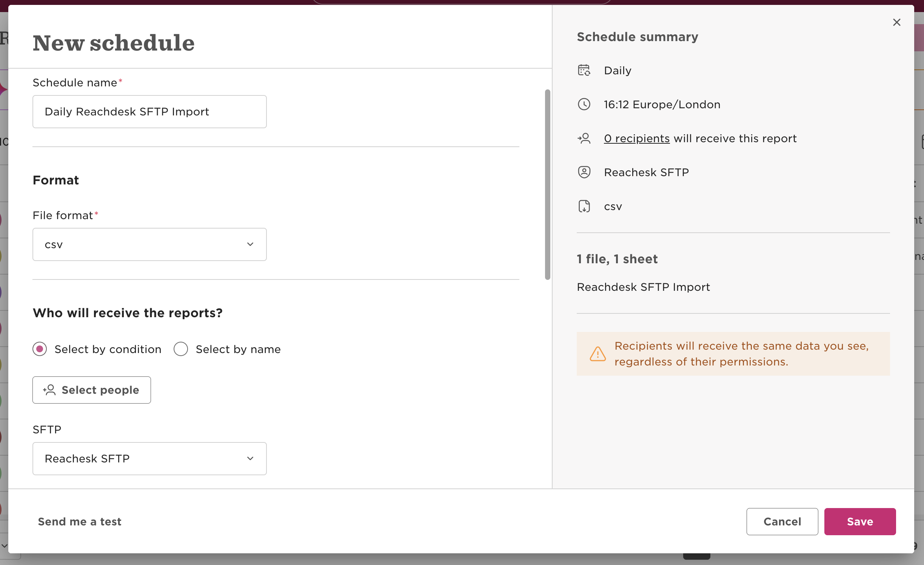
Task: Choose the Select by name radio option
Action: pos(181,349)
